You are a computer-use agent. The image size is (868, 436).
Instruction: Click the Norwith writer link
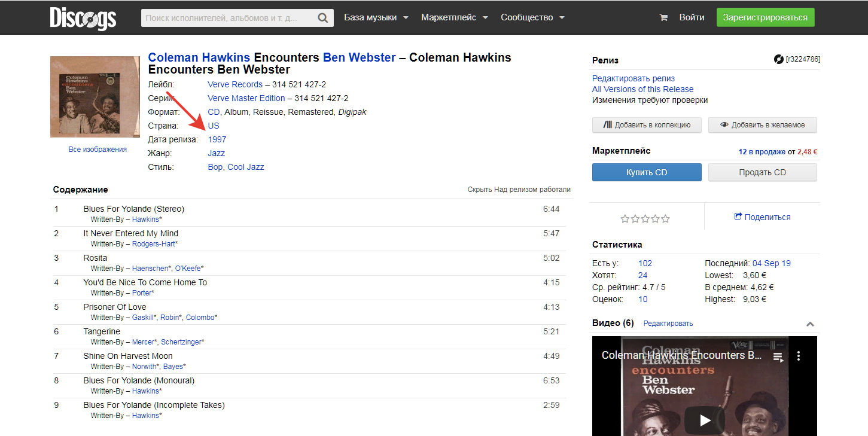(145, 367)
